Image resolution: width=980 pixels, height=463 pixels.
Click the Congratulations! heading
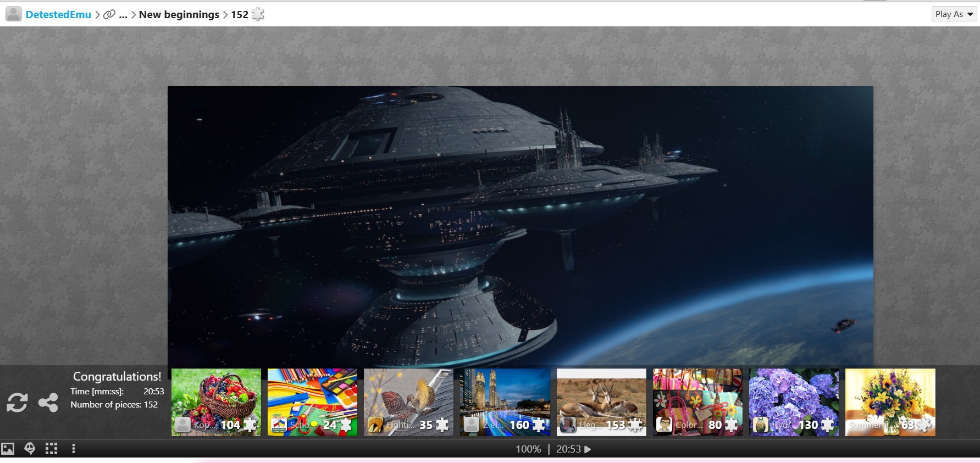click(117, 376)
